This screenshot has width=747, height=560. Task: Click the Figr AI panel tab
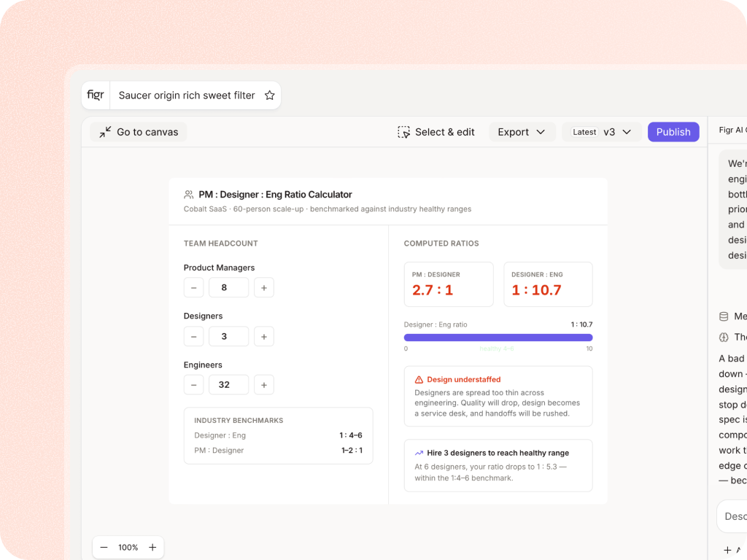[732, 130]
